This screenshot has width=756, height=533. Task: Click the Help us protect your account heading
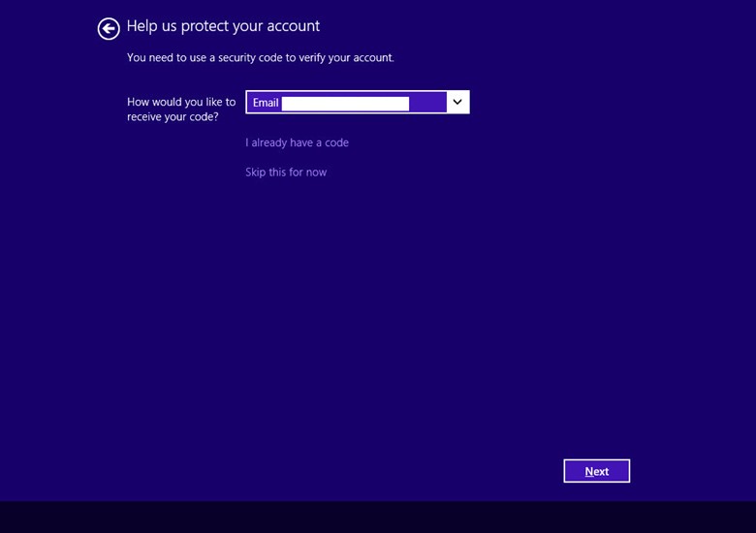(x=223, y=26)
